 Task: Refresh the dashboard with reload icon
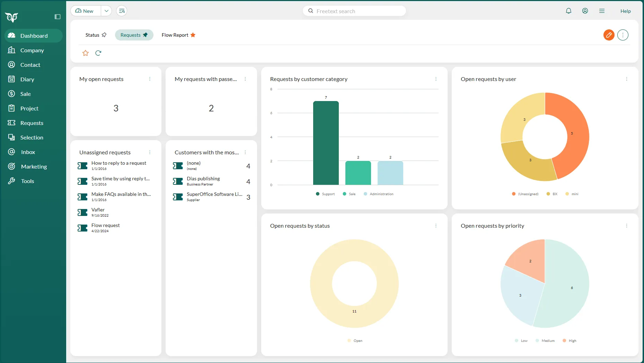(x=98, y=53)
